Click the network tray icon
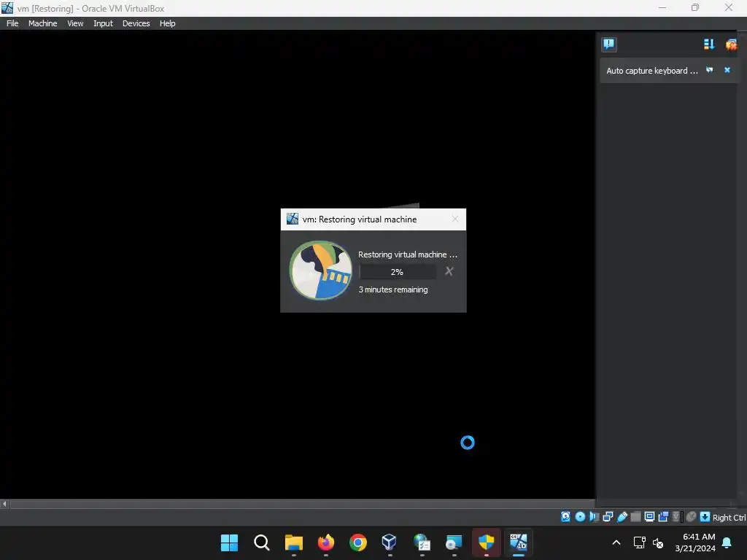Viewport: 747px width, 560px height. (x=639, y=542)
